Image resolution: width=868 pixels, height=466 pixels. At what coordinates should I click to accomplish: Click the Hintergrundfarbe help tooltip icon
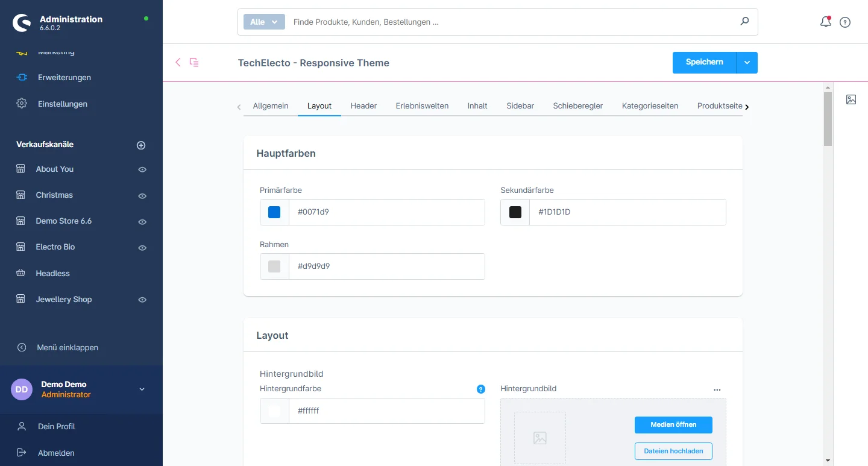pos(480,389)
